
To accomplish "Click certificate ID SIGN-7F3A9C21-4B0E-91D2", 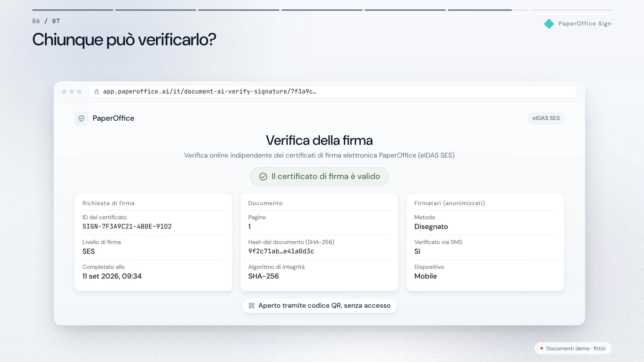I will coord(127,226).
